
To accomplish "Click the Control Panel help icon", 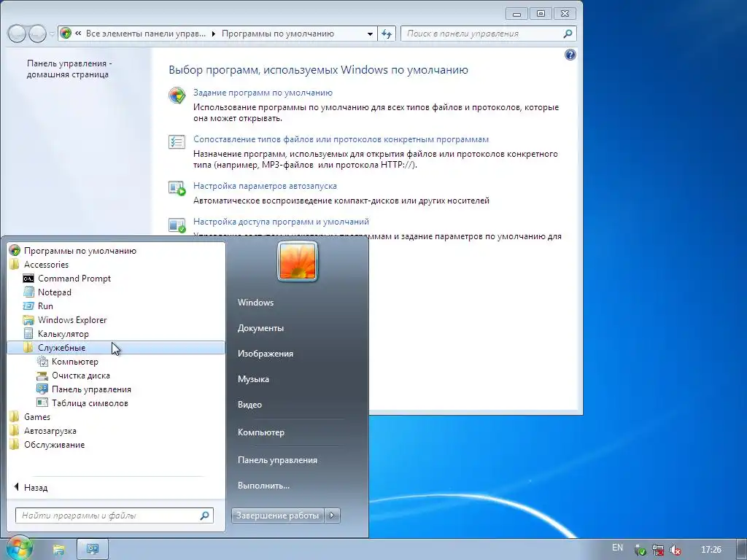I will [x=570, y=55].
